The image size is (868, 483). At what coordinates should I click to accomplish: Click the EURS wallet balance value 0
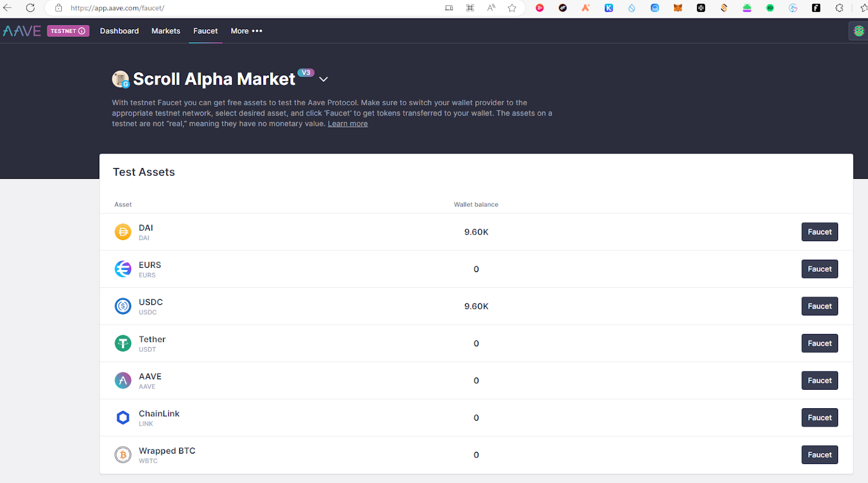(476, 269)
